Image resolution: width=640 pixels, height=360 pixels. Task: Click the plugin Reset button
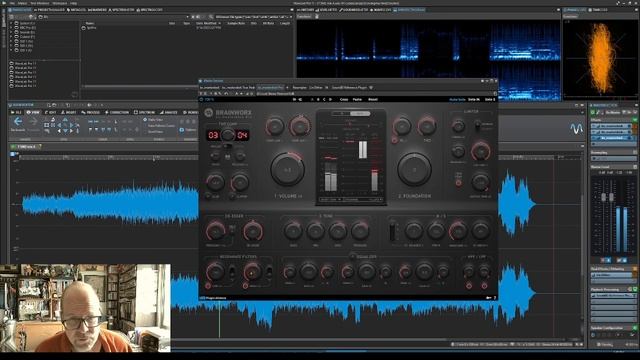point(373,99)
